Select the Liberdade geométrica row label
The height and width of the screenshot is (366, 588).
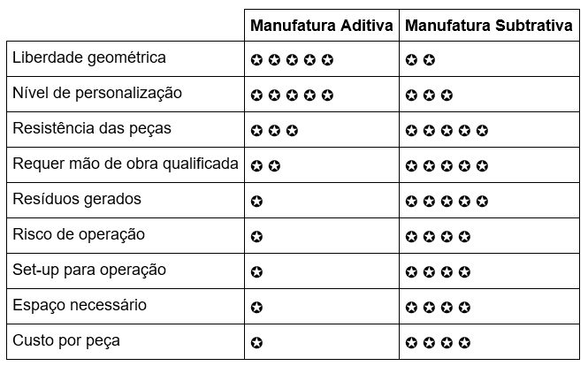tap(89, 57)
